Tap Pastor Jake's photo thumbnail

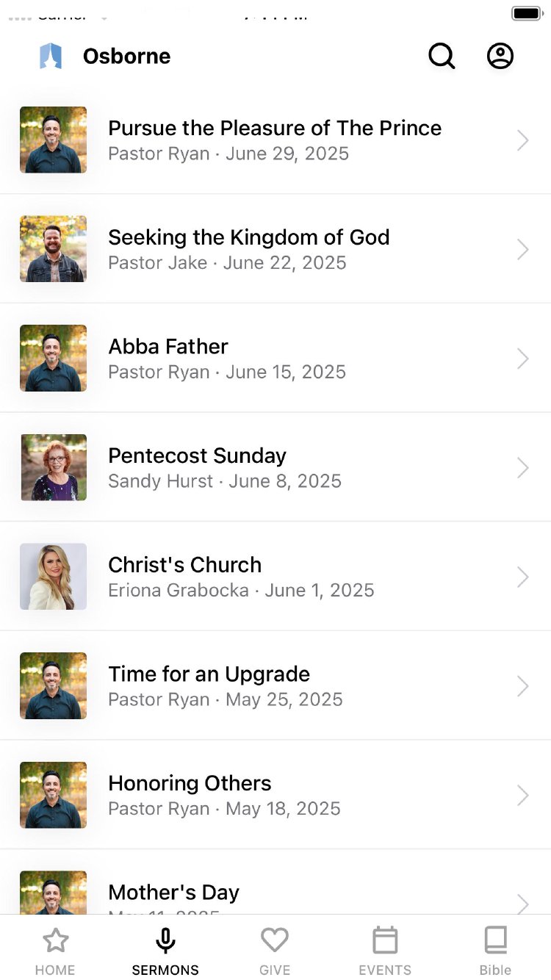click(54, 249)
